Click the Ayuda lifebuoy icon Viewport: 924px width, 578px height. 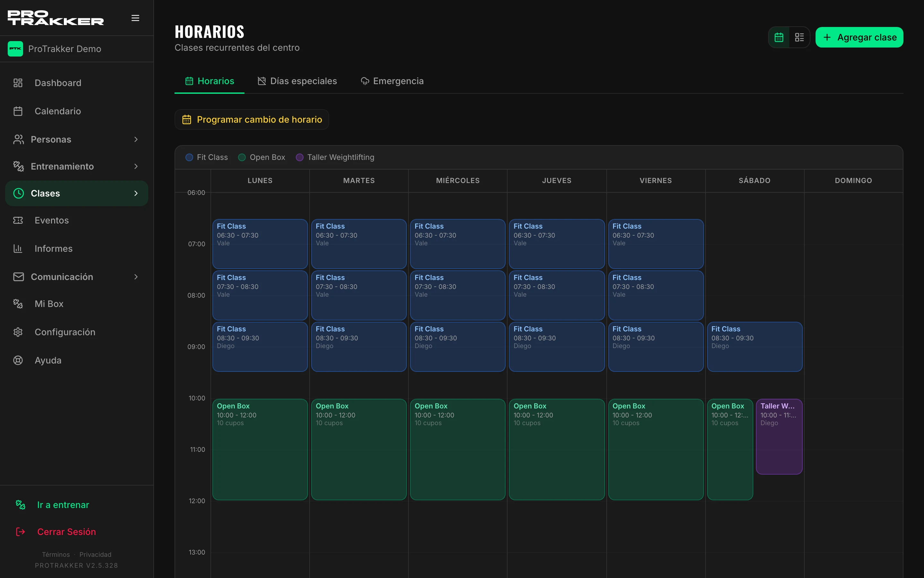[x=18, y=360]
